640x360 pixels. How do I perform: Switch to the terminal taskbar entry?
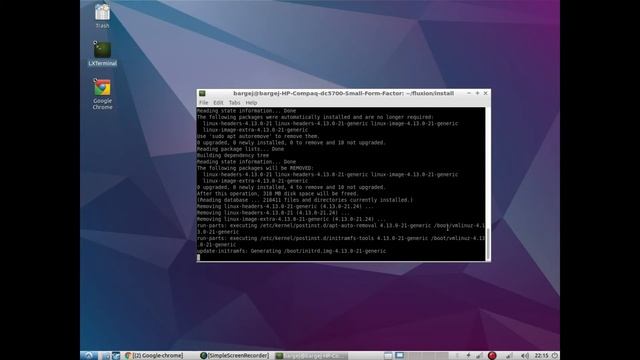coord(311,356)
